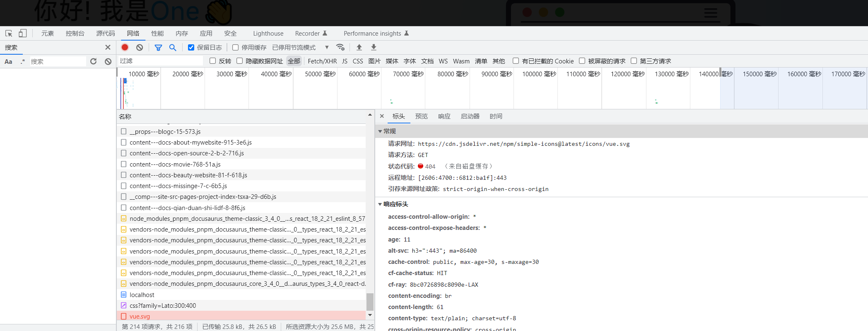Switch to Console (控制台) tab
Image resolution: width=868 pixels, height=331 pixels.
pos(75,34)
